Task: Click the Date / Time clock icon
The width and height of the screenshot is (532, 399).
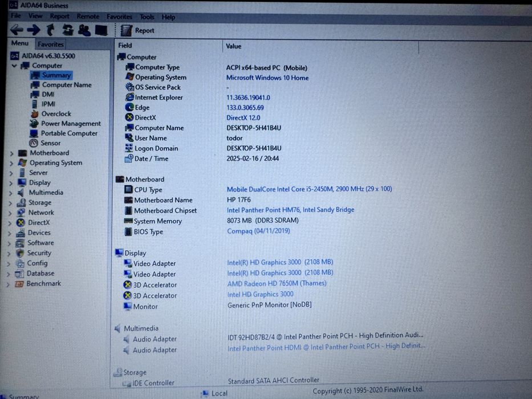Action: (x=129, y=158)
